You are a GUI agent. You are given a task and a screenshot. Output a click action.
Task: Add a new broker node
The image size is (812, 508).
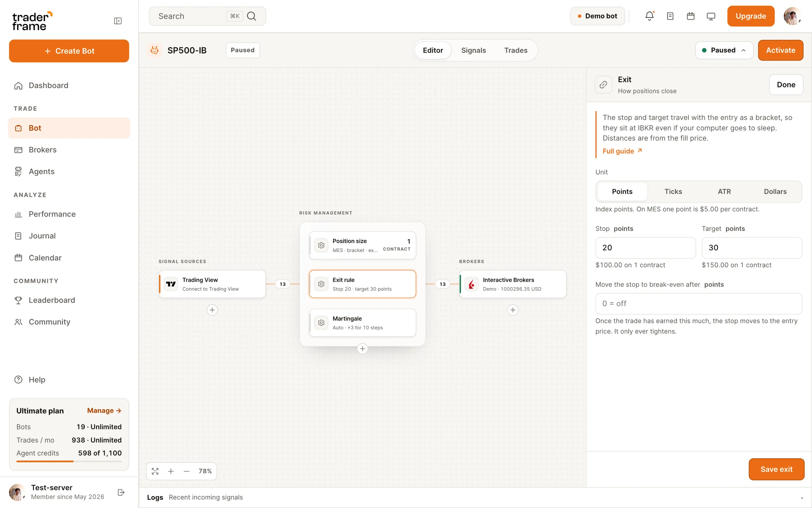513,310
